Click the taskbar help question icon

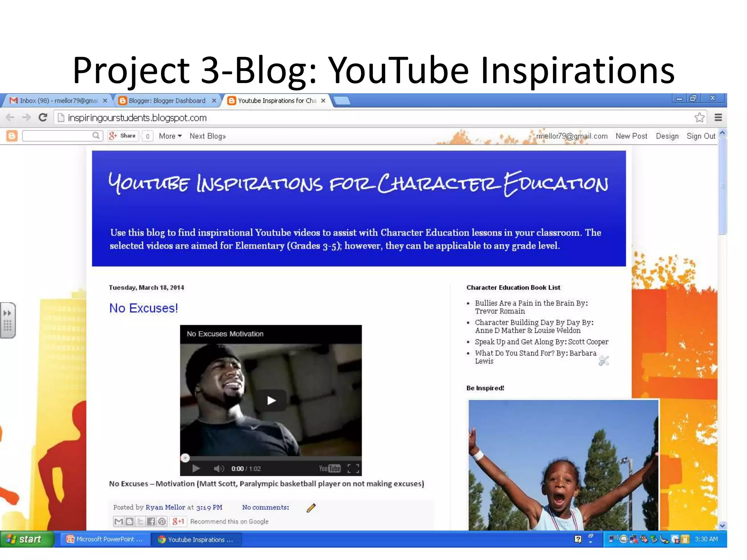(578, 539)
